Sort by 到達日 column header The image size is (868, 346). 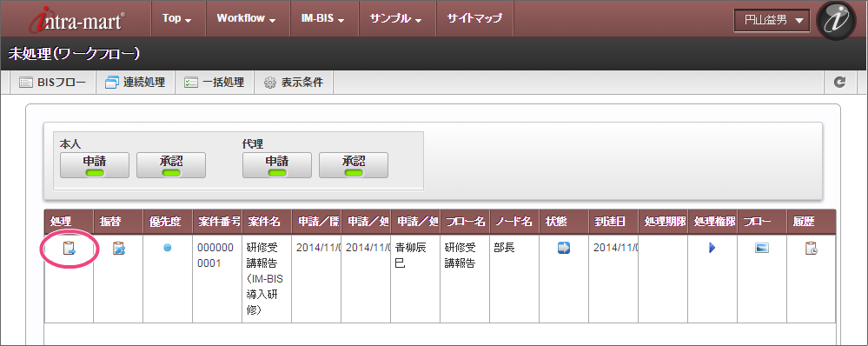pyautogui.click(x=613, y=222)
